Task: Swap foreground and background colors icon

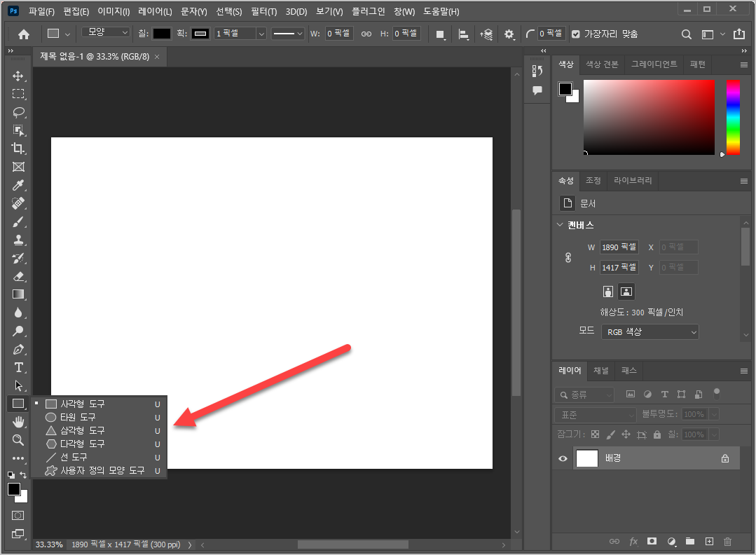Action: tap(22, 475)
